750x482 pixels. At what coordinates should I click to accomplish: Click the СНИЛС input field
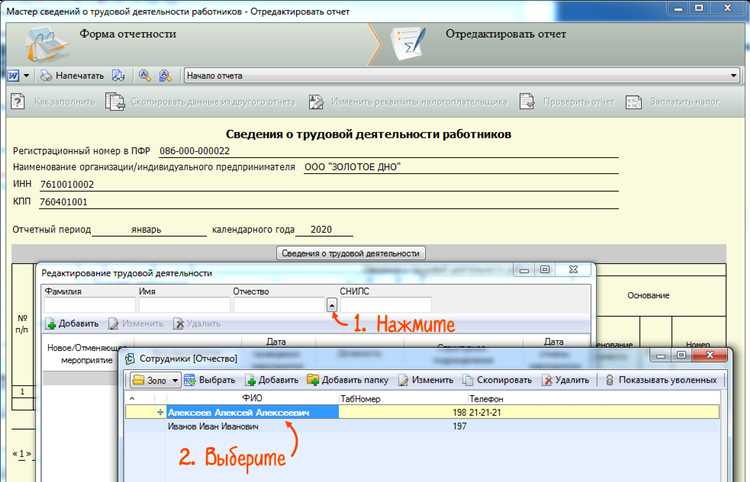pos(386,305)
